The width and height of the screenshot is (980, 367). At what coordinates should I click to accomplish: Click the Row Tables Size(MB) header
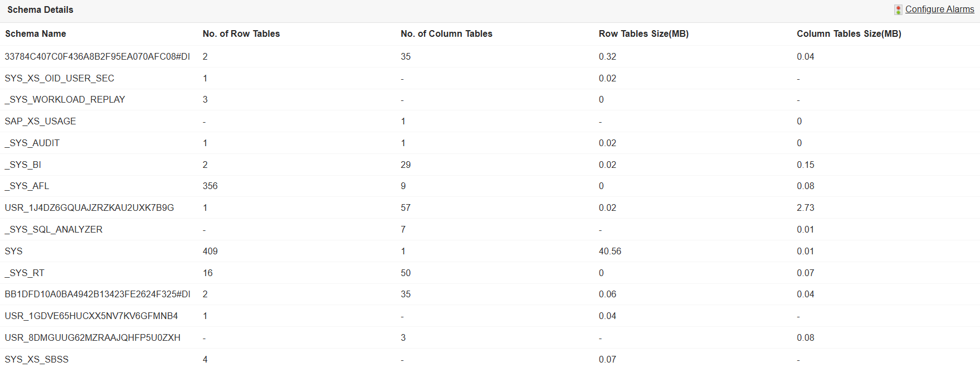click(643, 34)
